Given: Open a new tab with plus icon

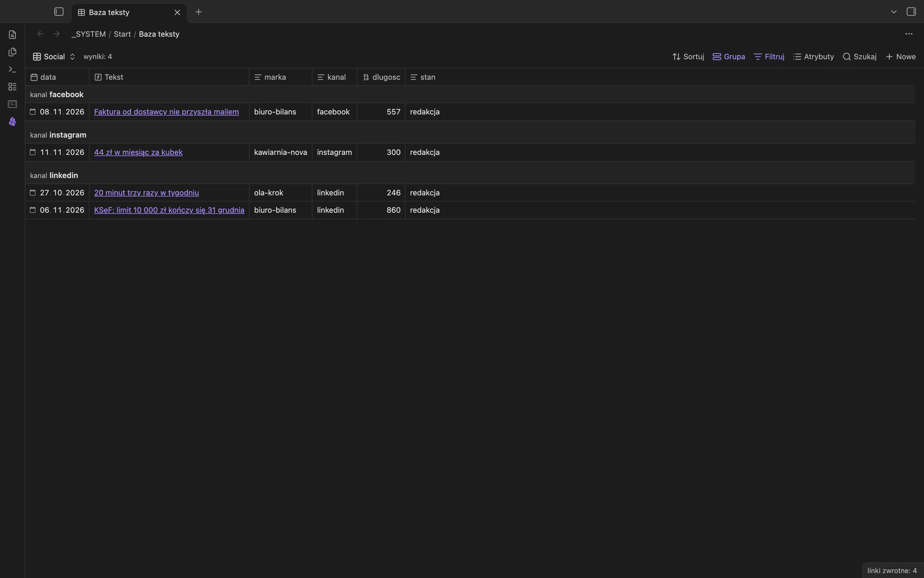Looking at the screenshot, I should (x=199, y=12).
